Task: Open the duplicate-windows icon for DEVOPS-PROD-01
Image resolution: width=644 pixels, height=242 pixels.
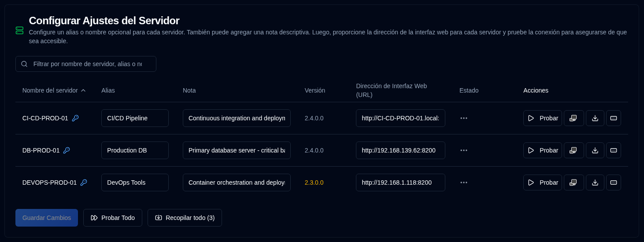Action: pyautogui.click(x=574, y=182)
